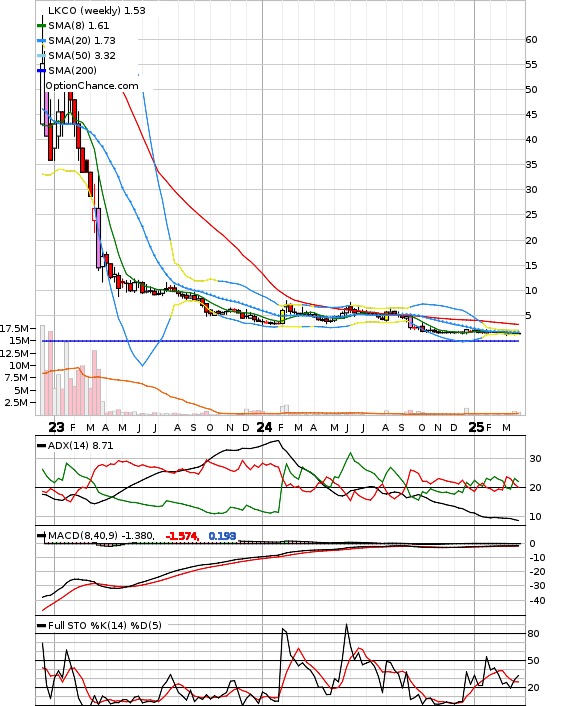Click the MACD -40 axis label
Viewport: 566px width, 706px height.
click(537, 601)
